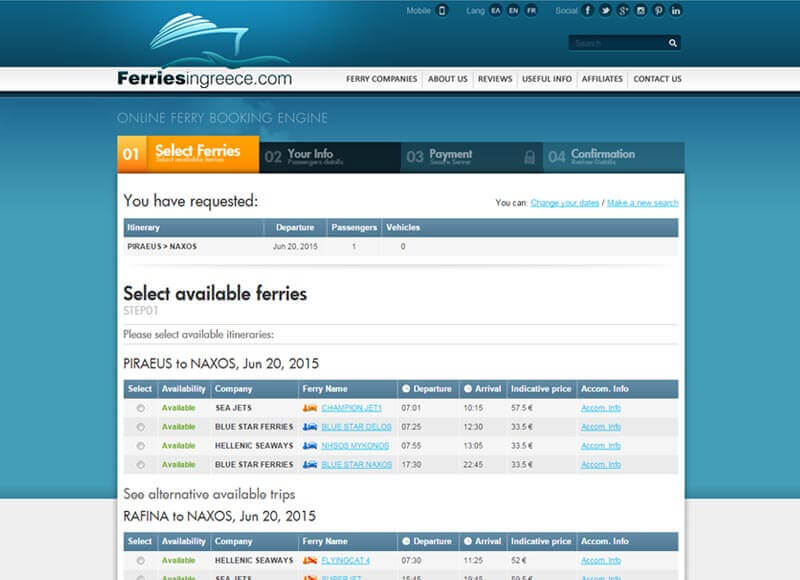Click the 12:30 arrival time of Blue Star Delos

473,427
